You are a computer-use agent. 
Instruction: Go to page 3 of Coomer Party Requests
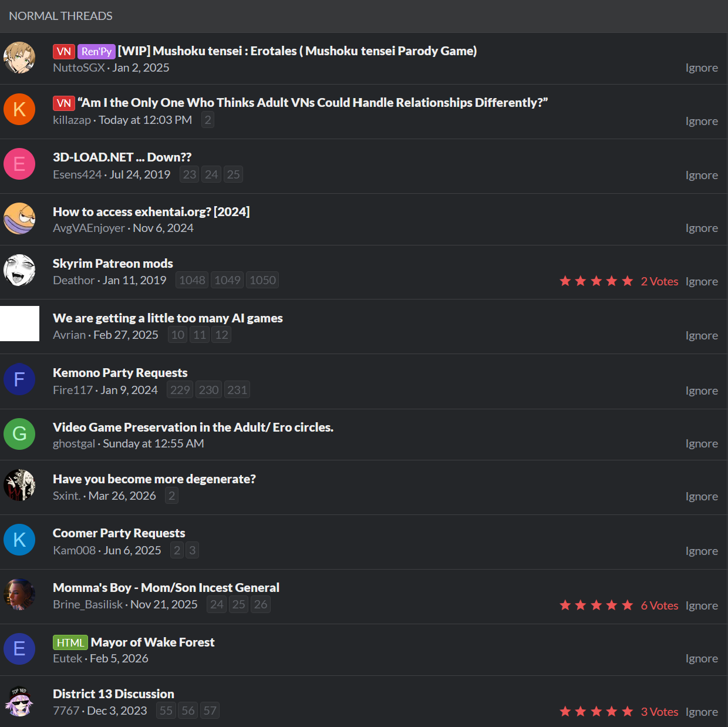click(x=192, y=550)
